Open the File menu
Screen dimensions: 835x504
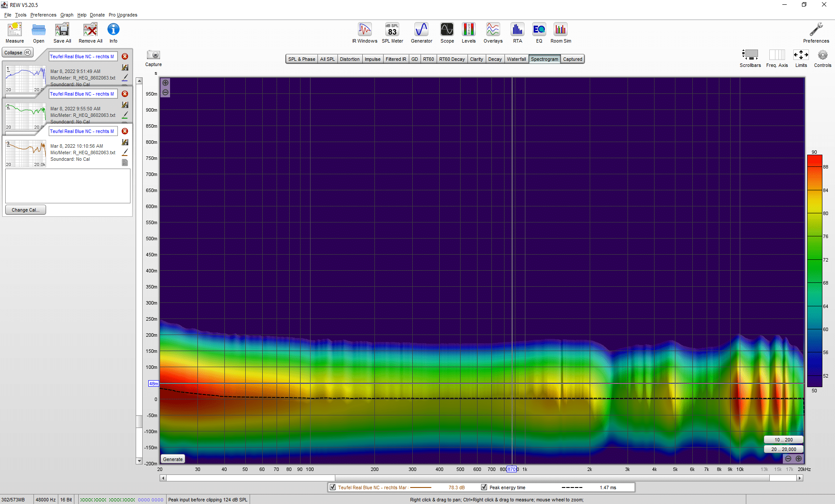(8, 15)
